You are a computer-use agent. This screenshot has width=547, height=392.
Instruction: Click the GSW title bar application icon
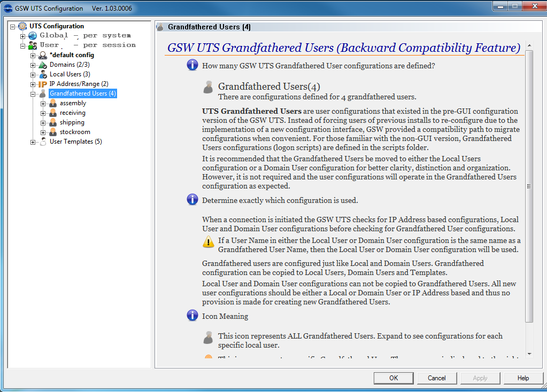coord(7,9)
